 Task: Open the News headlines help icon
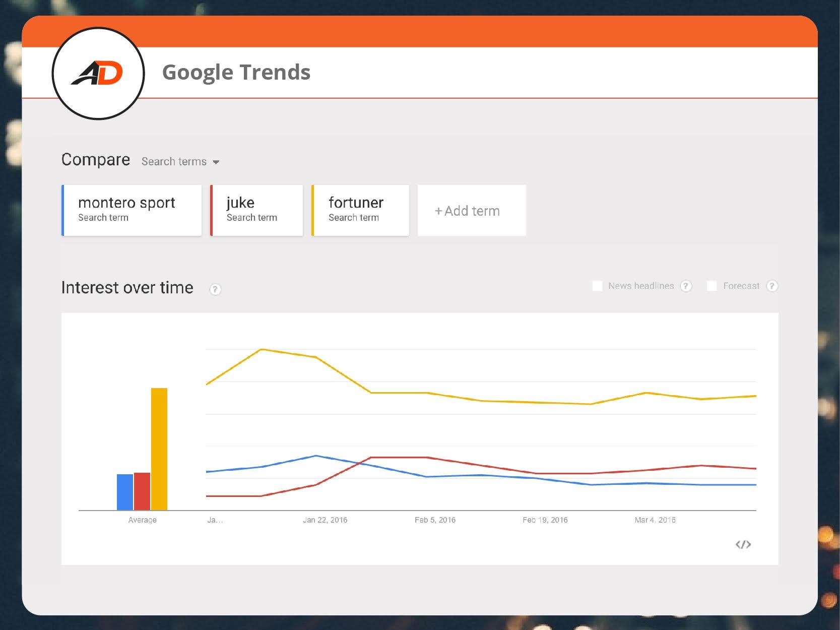tap(686, 286)
